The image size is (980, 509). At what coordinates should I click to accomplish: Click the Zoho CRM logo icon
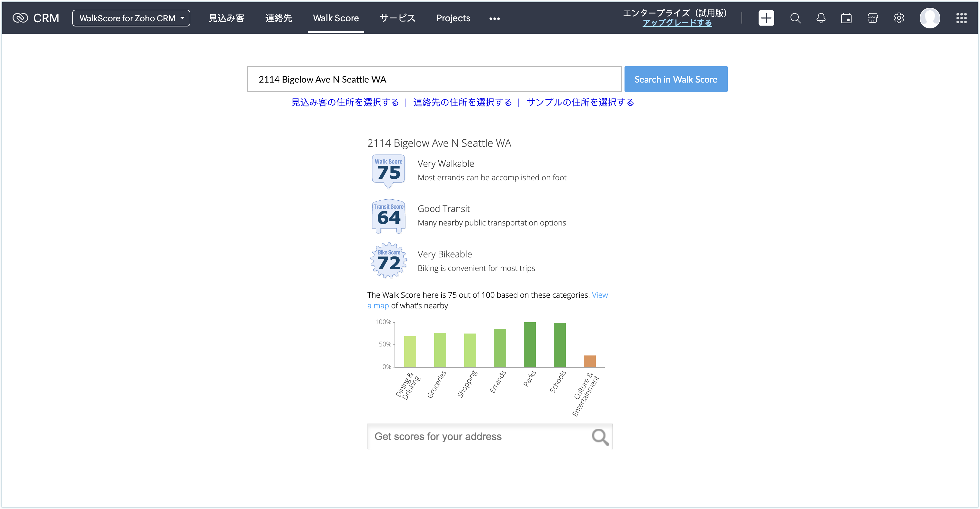click(x=20, y=18)
